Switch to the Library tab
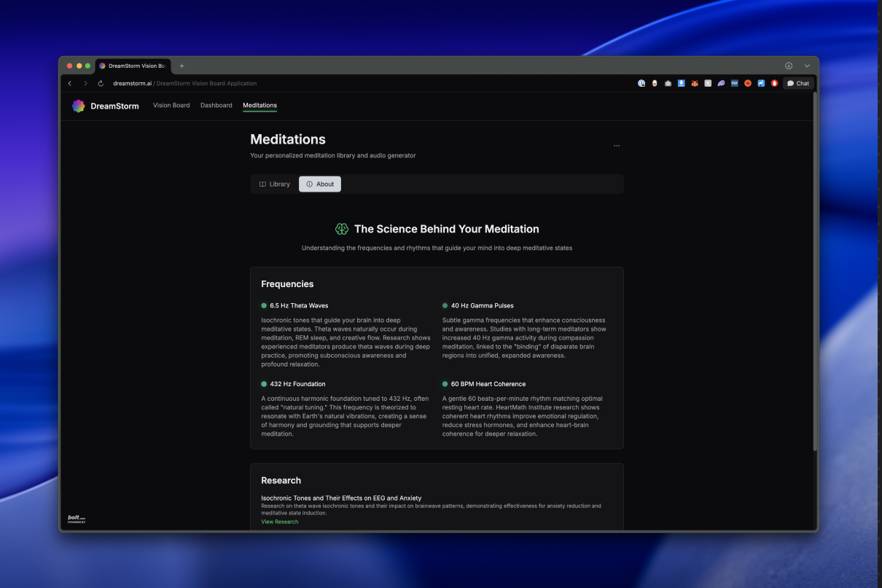This screenshot has height=588, width=882. click(x=275, y=184)
